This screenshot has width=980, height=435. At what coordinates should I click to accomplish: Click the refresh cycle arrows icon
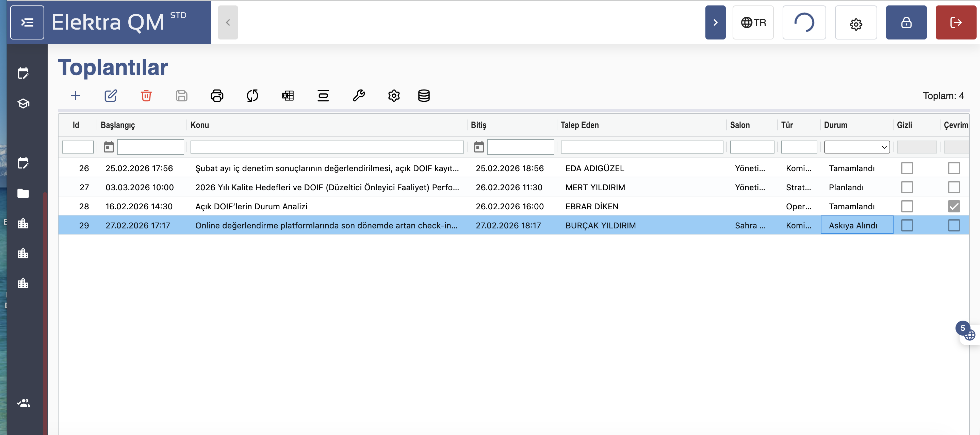pos(252,96)
